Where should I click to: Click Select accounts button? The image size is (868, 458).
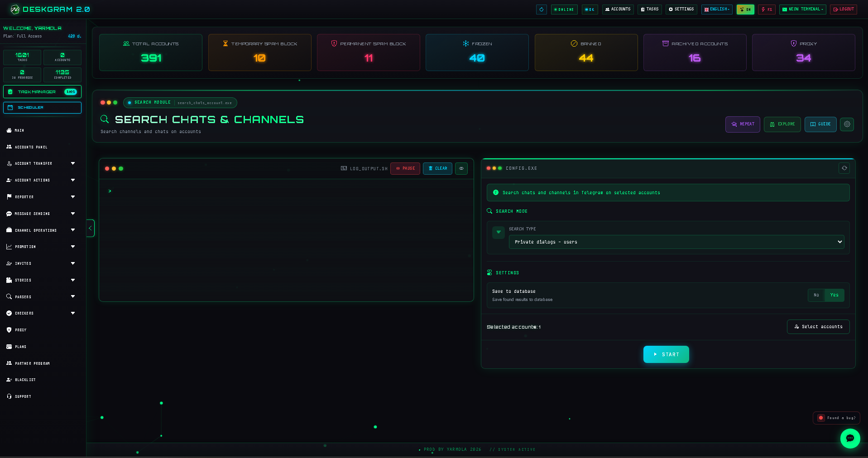(x=818, y=327)
